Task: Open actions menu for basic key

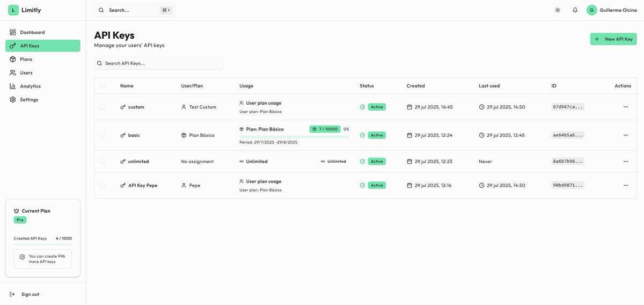Action: (x=626, y=135)
